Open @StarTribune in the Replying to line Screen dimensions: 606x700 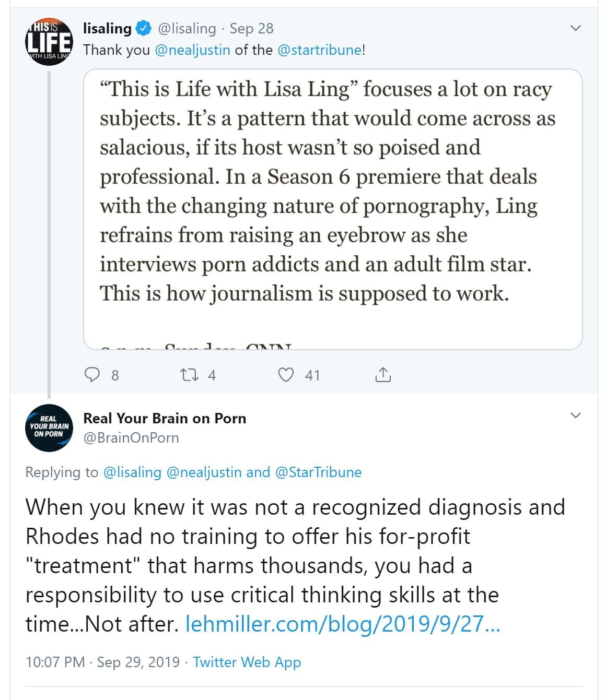(318, 472)
